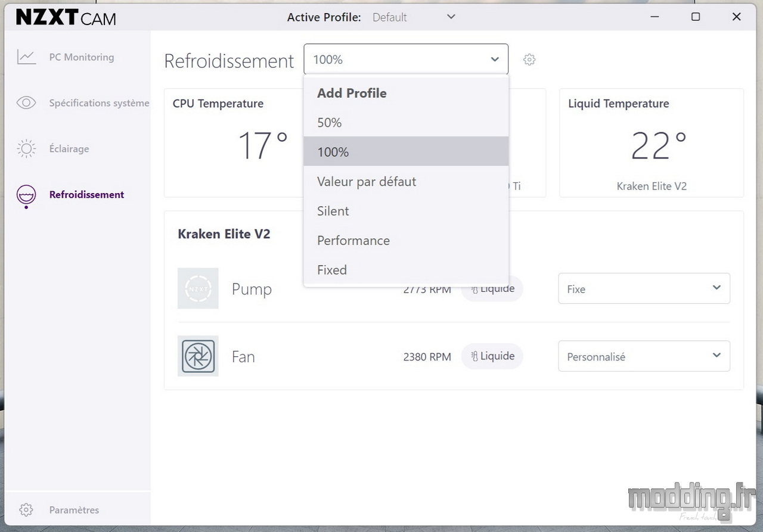Image resolution: width=763 pixels, height=532 pixels.
Task: Click the Active Profile label
Action: (x=324, y=17)
